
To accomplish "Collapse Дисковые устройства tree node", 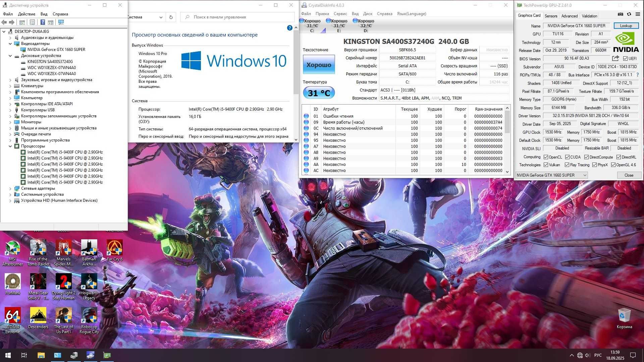I will [x=10, y=56].
